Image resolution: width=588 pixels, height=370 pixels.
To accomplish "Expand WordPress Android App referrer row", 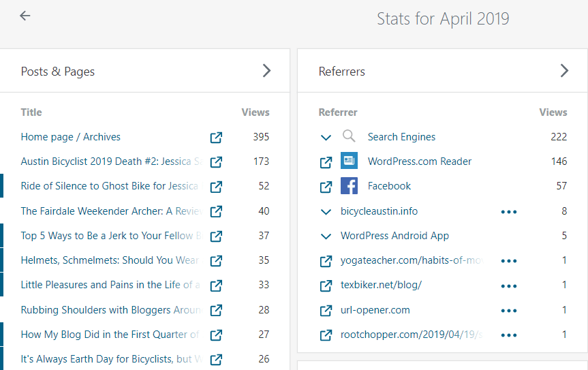I will click(x=326, y=236).
